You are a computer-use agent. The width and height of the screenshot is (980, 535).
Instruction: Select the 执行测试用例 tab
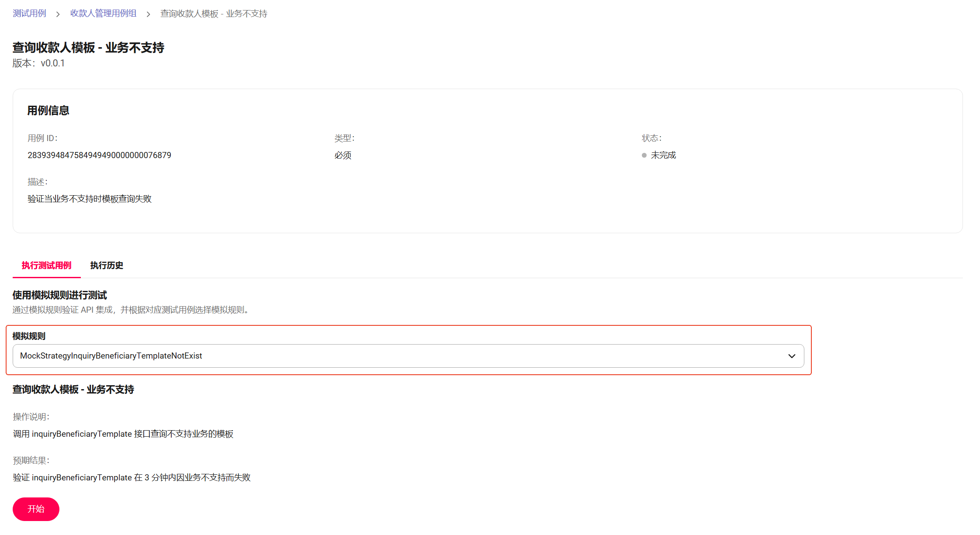click(x=46, y=266)
